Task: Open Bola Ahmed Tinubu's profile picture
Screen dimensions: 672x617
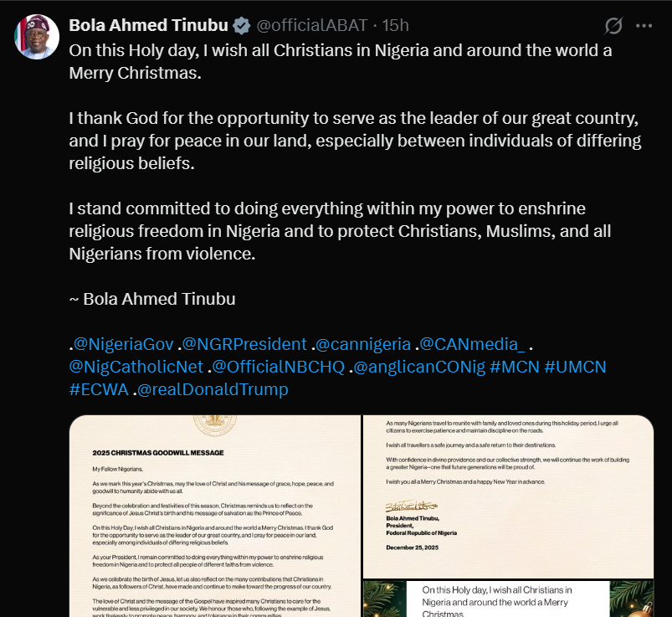Action: [37, 37]
